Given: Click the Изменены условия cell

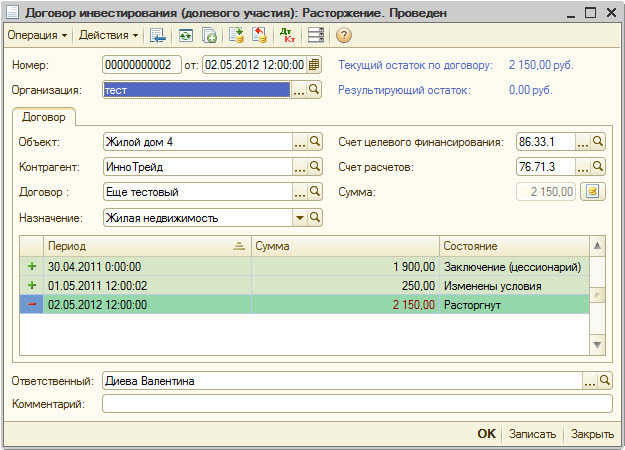Looking at the screenshot, I should [x=514, y=286].
